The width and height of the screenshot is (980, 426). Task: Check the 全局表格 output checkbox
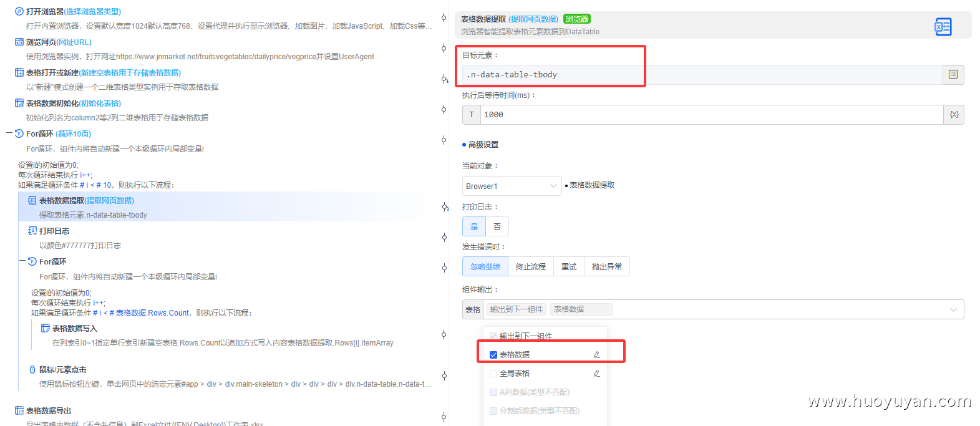point(493,374)
